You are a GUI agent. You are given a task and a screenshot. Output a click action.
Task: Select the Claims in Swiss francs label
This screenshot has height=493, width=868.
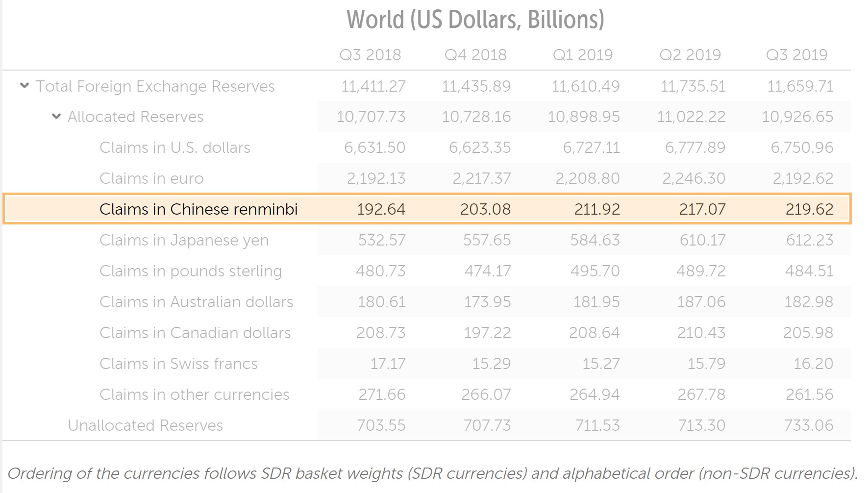(178, 364)
